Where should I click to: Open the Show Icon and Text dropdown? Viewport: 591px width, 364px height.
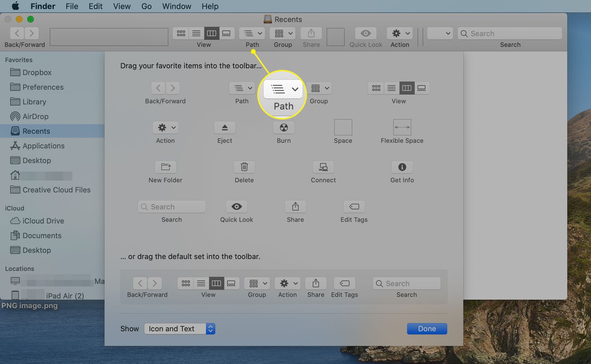coord(180,329)
